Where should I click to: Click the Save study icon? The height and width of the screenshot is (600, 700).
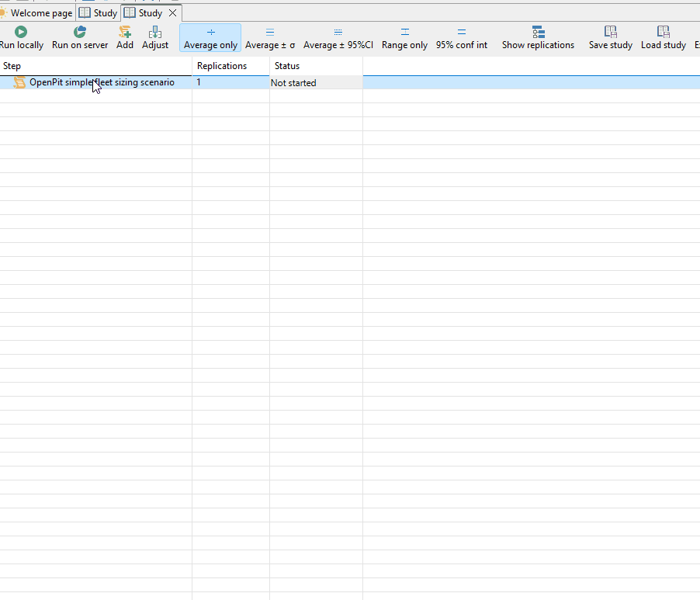tap(610, 32)
